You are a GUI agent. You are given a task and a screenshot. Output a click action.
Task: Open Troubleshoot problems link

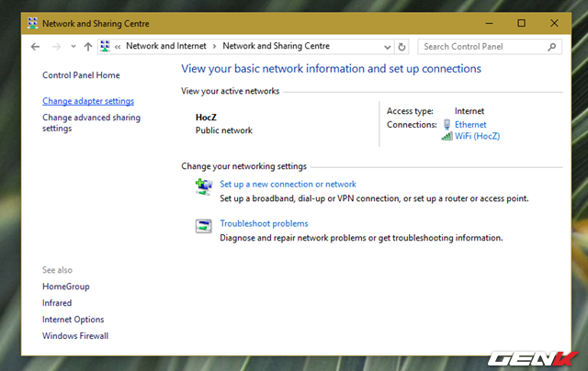[264, 224]
